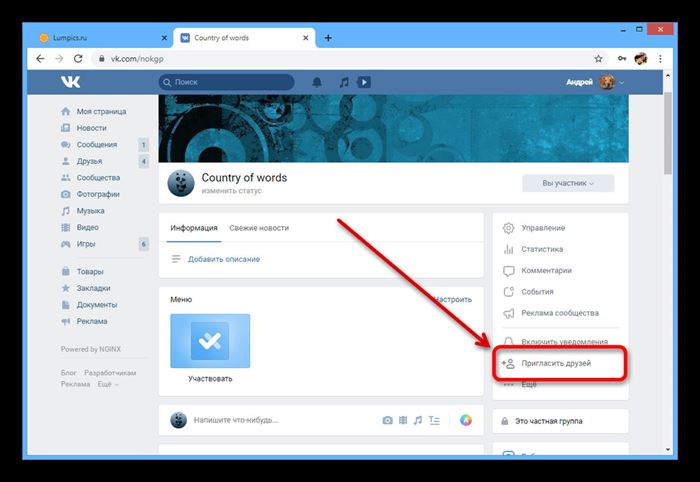Click Включить уведомления
This screenshot has height=482, width=700.
[565, 341]
